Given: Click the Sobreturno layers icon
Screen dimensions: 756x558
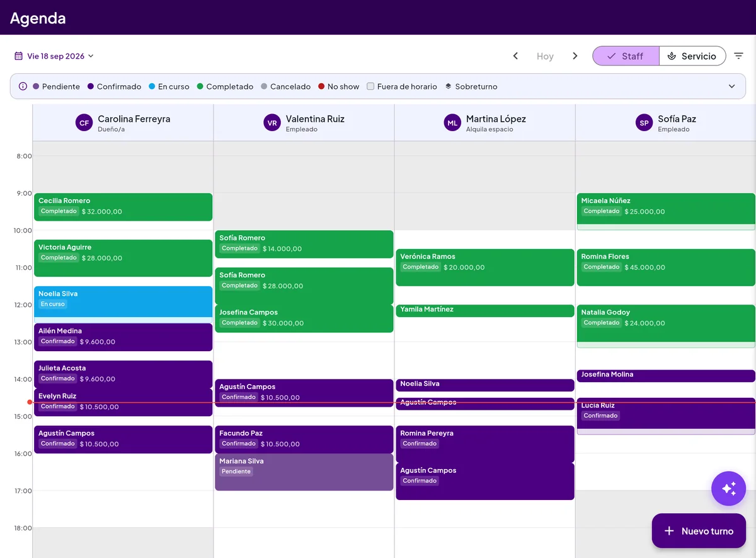Looking at the screenshot, I should pyautogui.click(x=449, y=86).
